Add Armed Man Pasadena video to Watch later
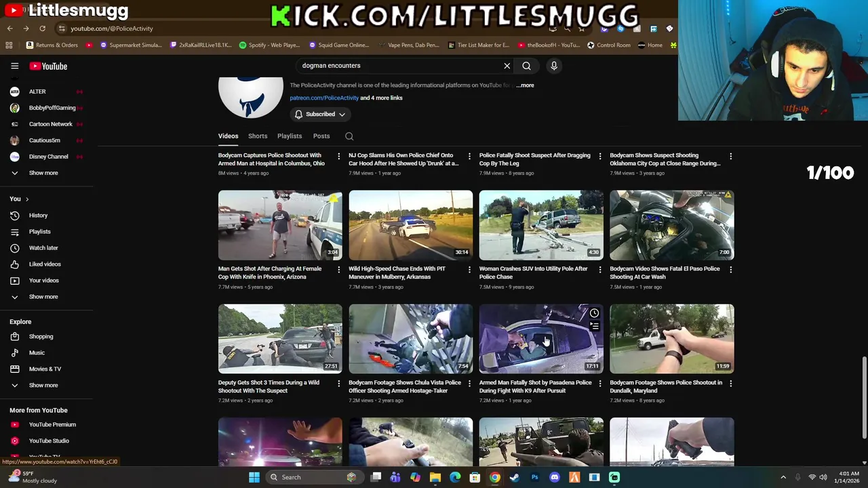The height and width of the screenshot is (488, 868). (594, 313)
